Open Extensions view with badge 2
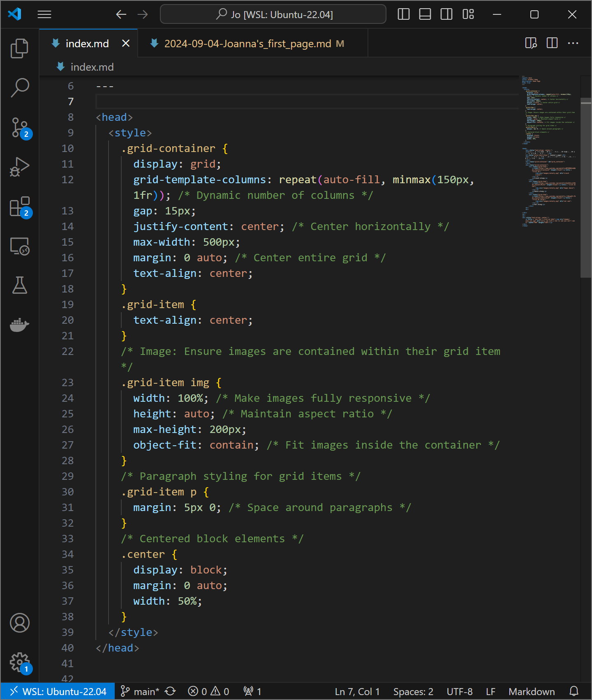The image size is (592, 700). [x=19, y=206]
